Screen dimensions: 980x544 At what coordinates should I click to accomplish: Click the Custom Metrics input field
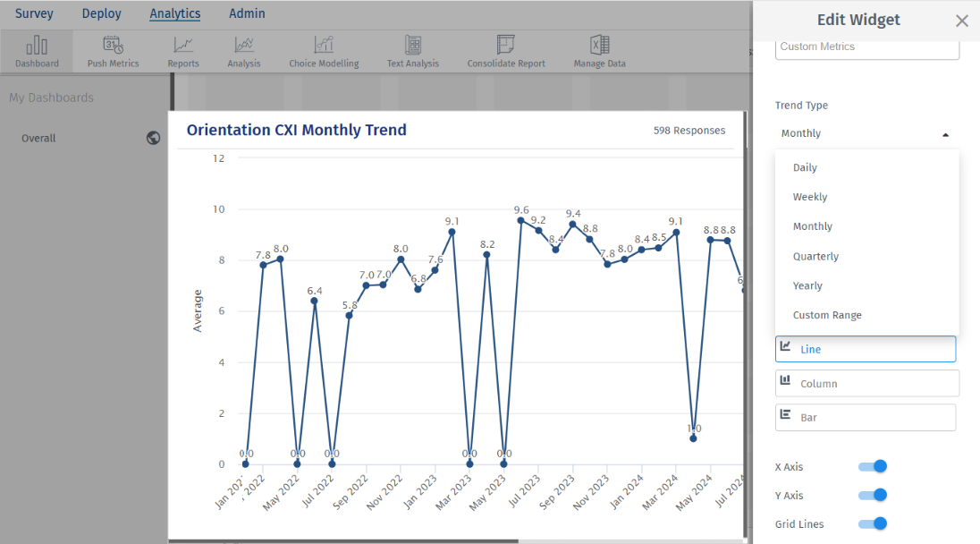[866, 47]
